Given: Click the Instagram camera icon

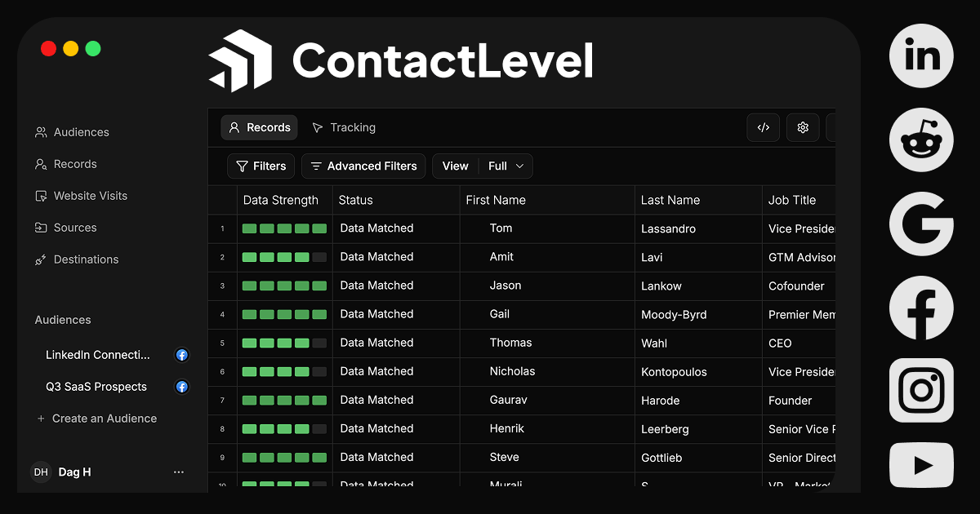Looking at the screenshot, I should point(921,390).
